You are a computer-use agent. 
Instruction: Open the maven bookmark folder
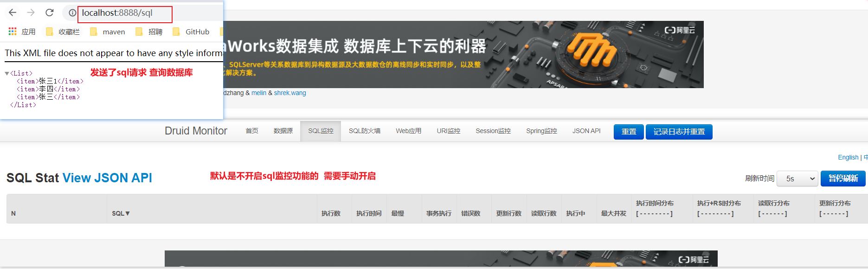tap(108, 32)
